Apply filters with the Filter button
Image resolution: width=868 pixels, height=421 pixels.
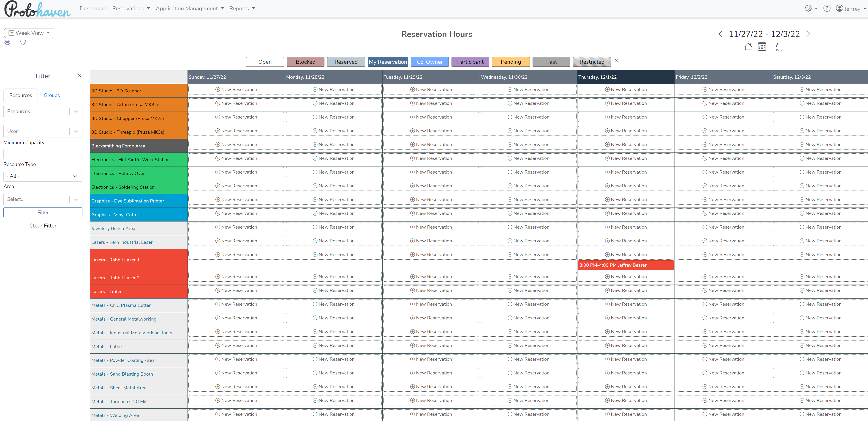42,213
